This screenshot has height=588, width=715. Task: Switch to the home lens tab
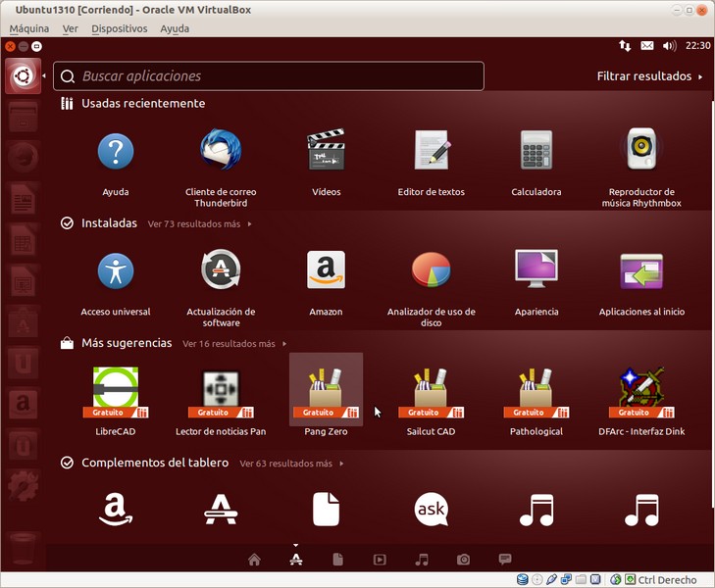254,560
